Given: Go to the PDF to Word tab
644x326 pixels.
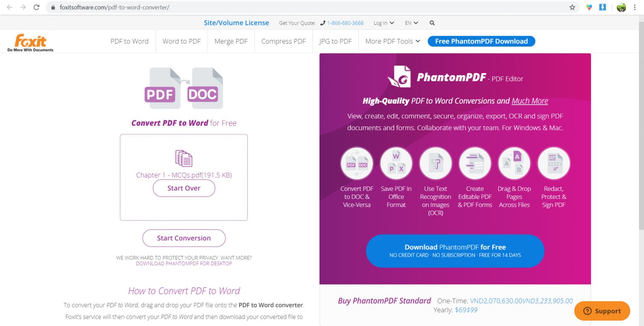Looking at the screenshot, I should click(x=130, y=41).
